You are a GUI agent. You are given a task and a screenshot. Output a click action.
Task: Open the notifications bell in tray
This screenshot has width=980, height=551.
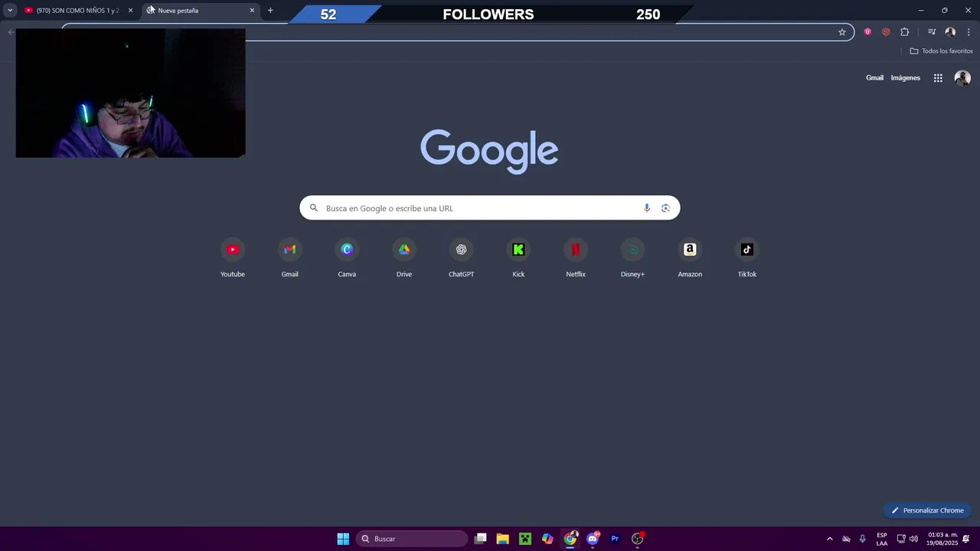pyautogui.click(x=966, y=539)
